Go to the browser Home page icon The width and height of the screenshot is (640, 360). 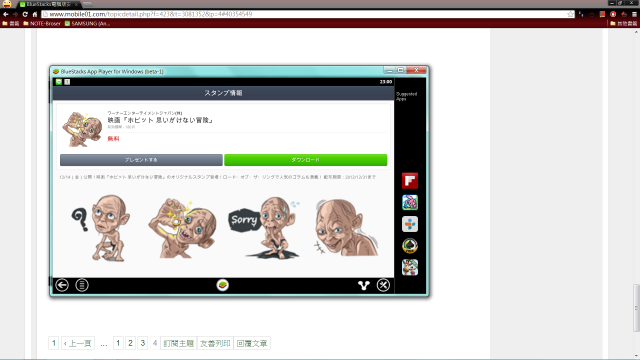[x=35, y=14]
